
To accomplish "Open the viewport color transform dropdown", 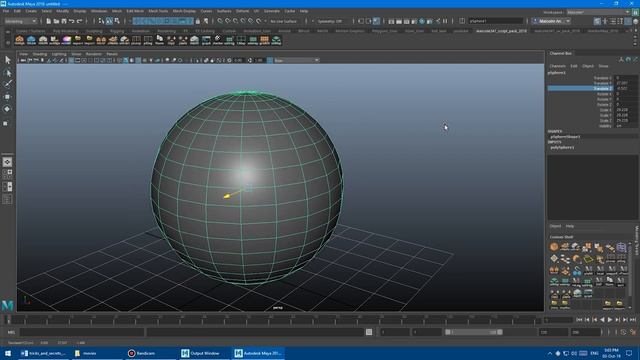I will click(x=296, y=60).
